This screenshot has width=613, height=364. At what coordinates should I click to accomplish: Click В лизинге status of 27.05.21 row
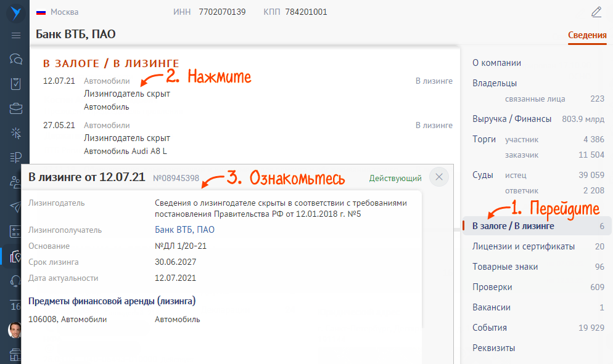click(434, 126)
